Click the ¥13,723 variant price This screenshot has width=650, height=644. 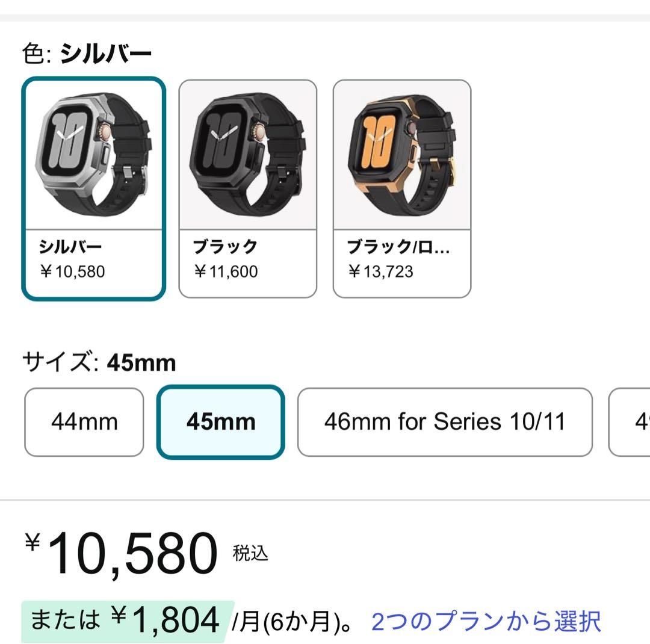click(x=380, y=271)
